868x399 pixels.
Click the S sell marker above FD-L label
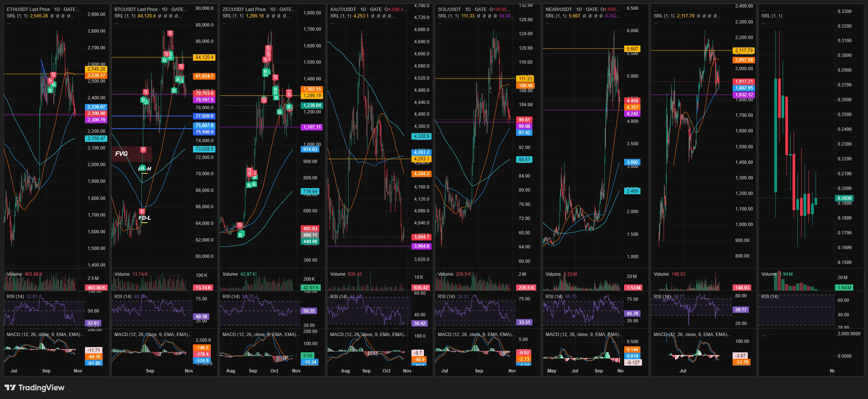click(142, 211)
